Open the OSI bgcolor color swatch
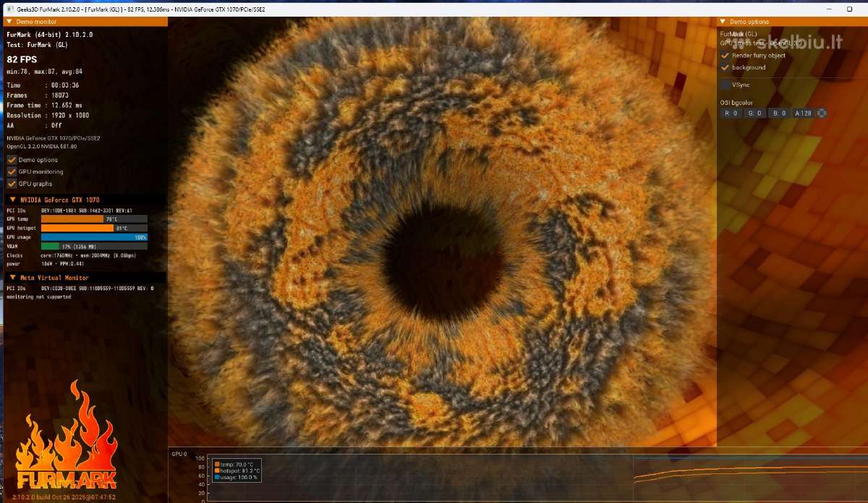The image size is (868, 503). tap(821, 114)
